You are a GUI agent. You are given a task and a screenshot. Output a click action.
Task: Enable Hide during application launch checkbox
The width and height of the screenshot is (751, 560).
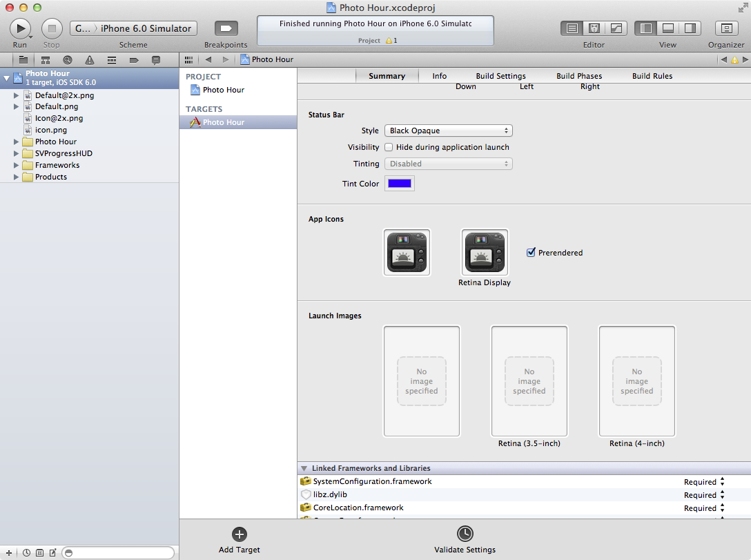[389, 147]
